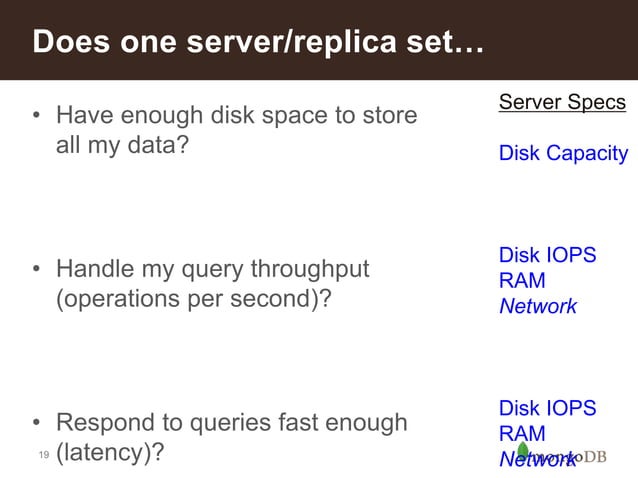Screen dimensions: 638x478
Task: Click Disk IOPS beside the latency bullet
Action: pyautogui.click(x=547, y=409)
